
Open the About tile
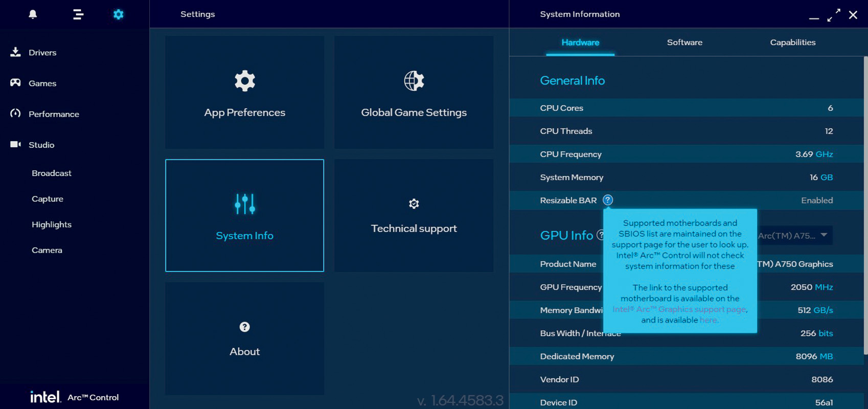(x=244, y=338)
